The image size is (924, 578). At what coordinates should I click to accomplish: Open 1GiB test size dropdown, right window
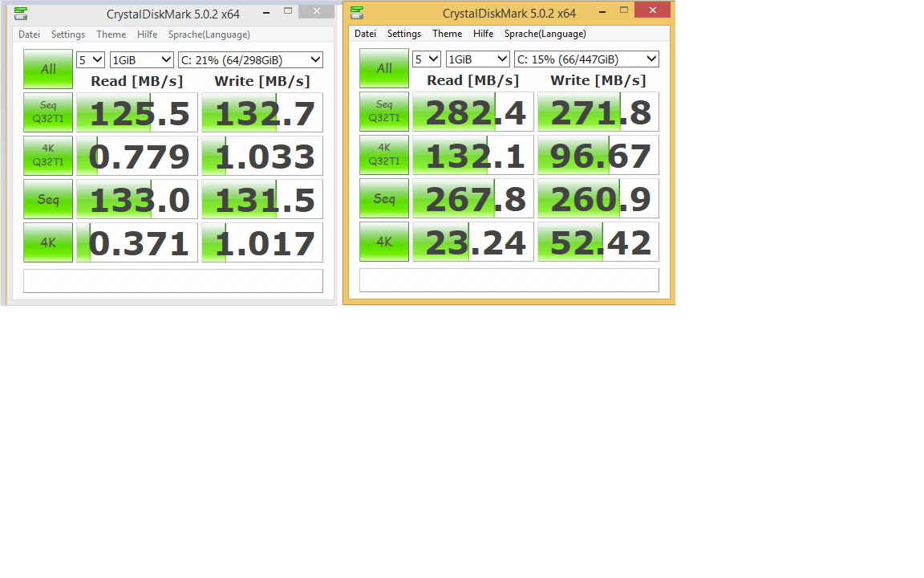click(477, 59)
